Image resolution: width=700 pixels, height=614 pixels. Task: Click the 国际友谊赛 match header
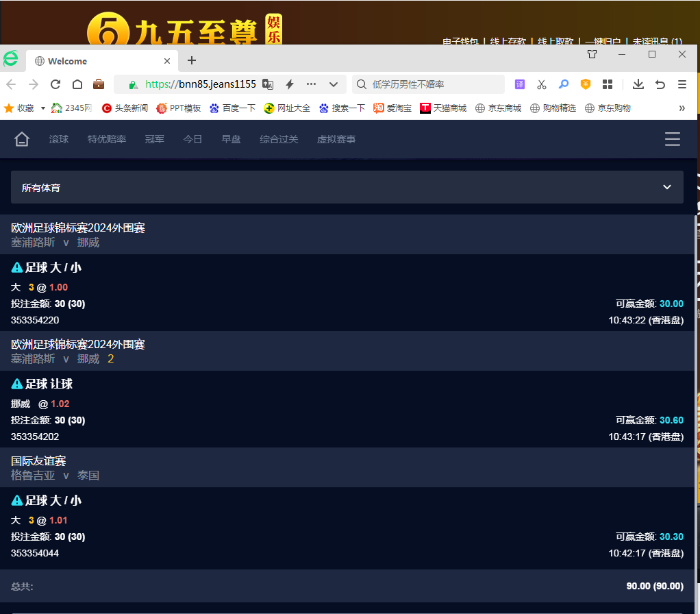pos(347,467)
